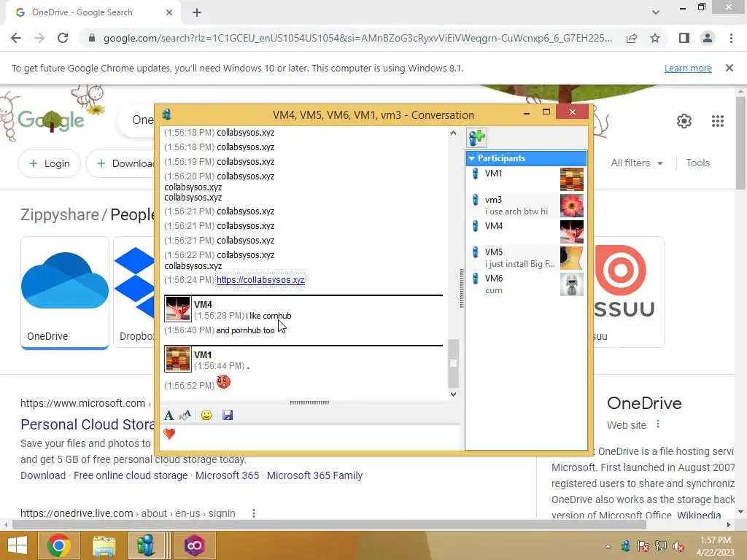The width and height of the screenshot is (747, 560).
Task: Click the message input field with heart
Action: tap(309, 436)
